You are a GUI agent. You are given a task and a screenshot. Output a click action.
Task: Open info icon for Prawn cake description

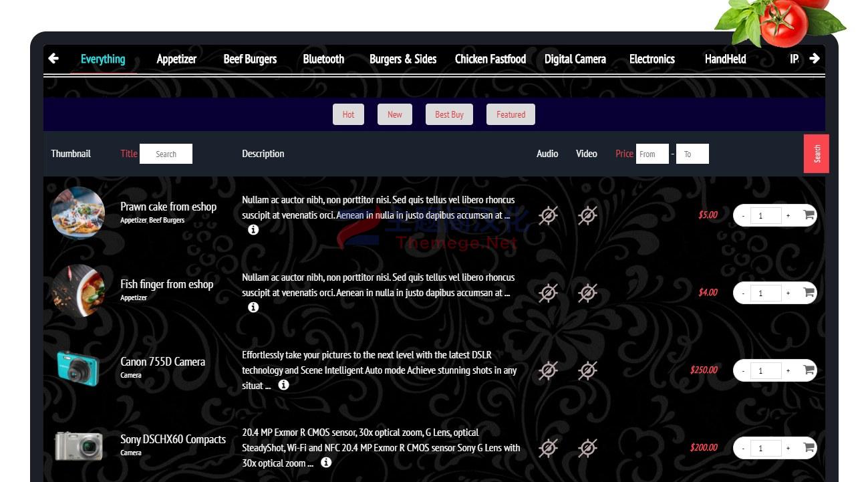(x=253, y=230)
